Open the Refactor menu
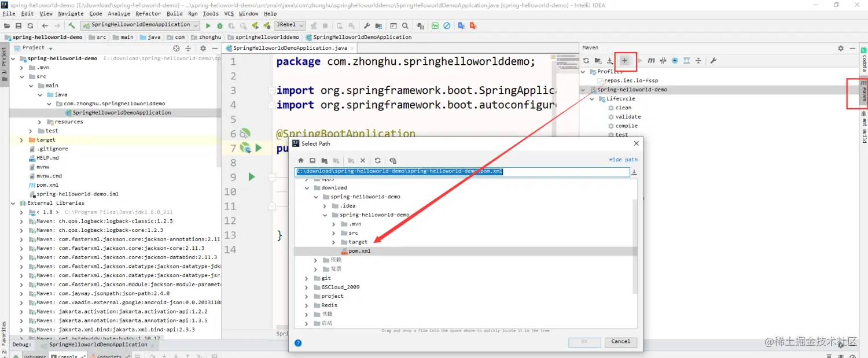Viewport: 868px width, 358px height. click(148, 14)
